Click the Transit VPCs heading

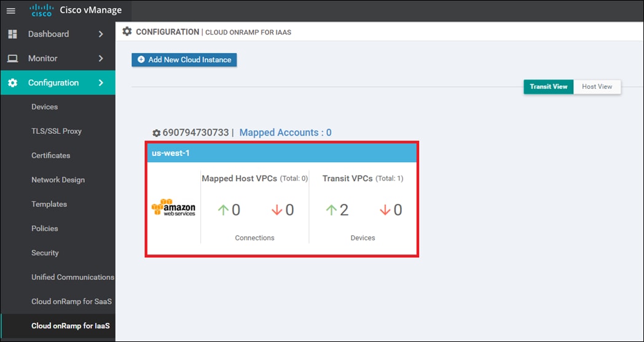[347, 179]
